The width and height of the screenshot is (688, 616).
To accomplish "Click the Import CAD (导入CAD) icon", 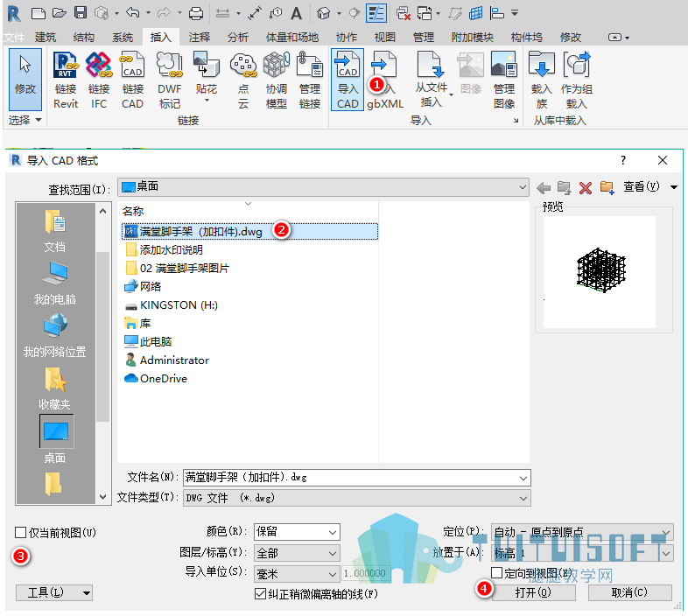I will 348,80.
